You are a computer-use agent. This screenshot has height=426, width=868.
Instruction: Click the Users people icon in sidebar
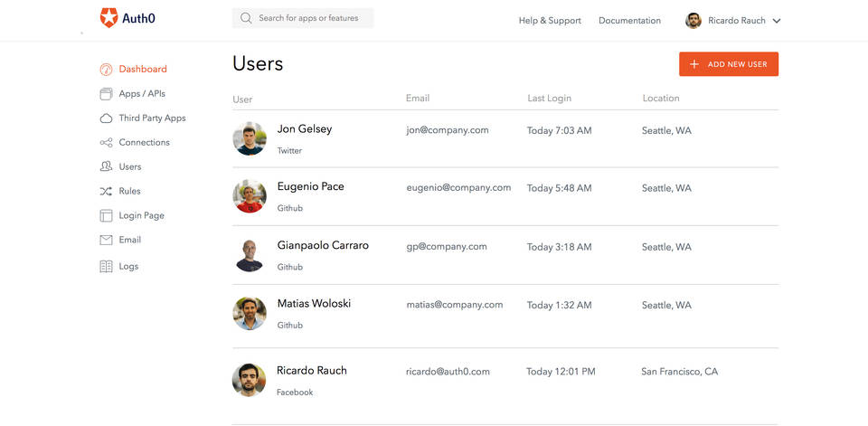pos(106,166)
